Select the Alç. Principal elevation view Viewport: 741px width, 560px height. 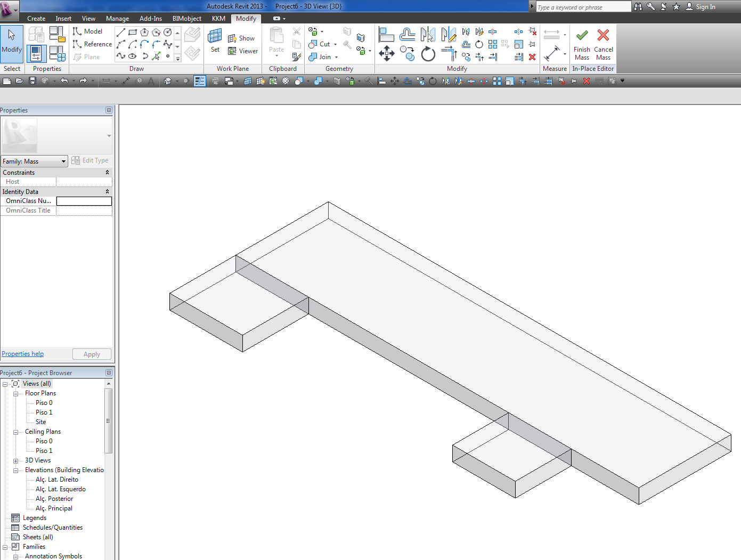click(x=54, y=508)
